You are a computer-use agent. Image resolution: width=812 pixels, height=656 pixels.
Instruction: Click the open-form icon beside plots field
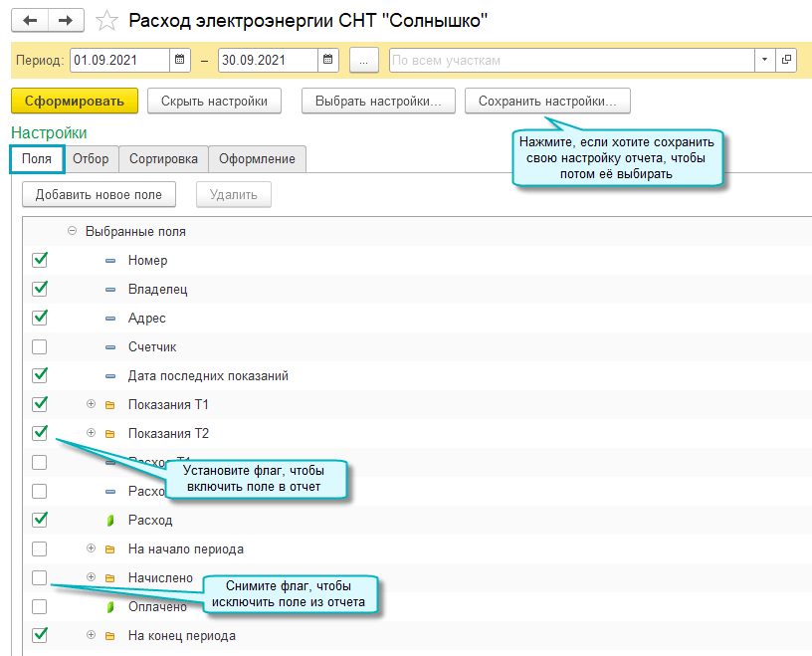click(787, 61)
